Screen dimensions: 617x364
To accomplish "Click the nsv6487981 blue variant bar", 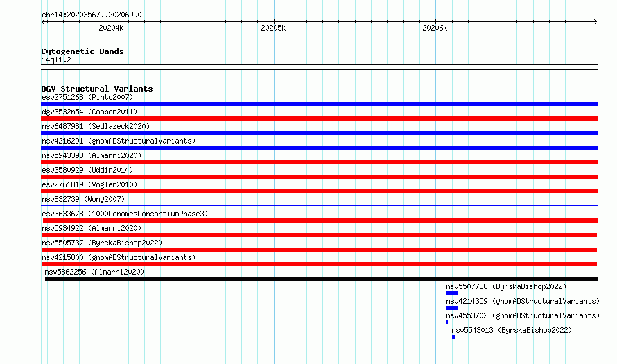I will pos(319,133).
